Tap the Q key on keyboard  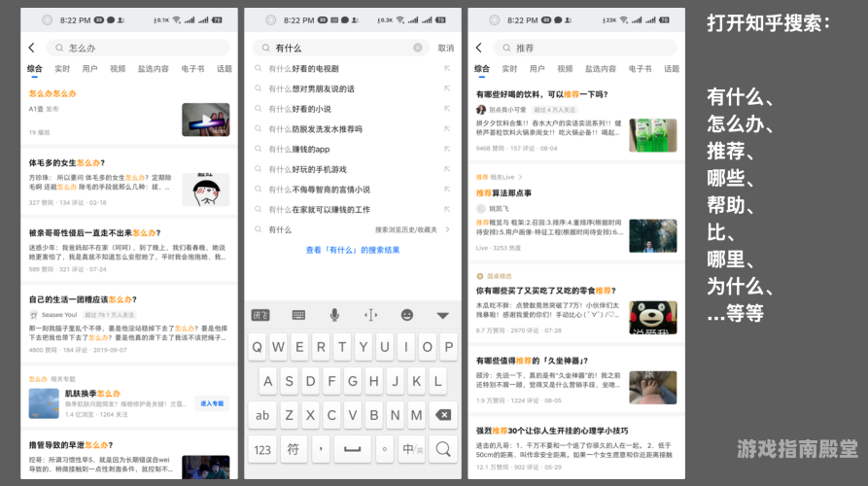click(x=257, y=347)
